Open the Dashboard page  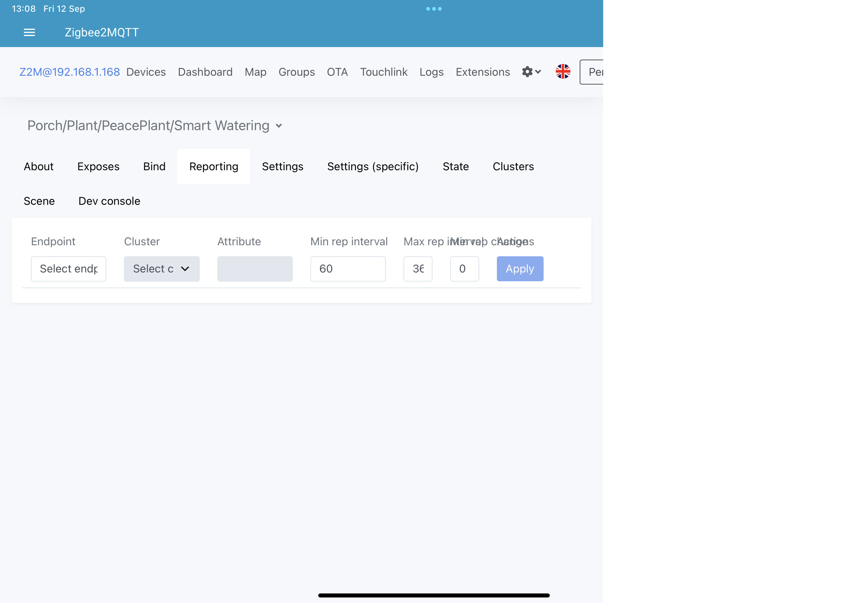pyautogui.click(x=205, y=72)
